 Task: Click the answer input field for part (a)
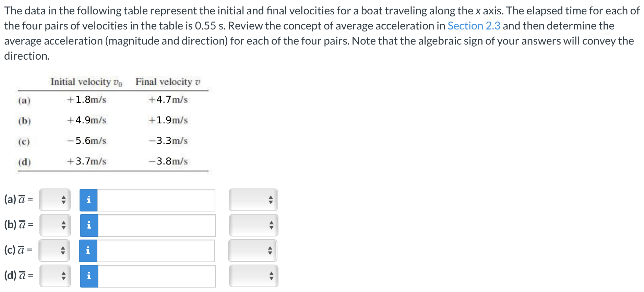[156, 200]
